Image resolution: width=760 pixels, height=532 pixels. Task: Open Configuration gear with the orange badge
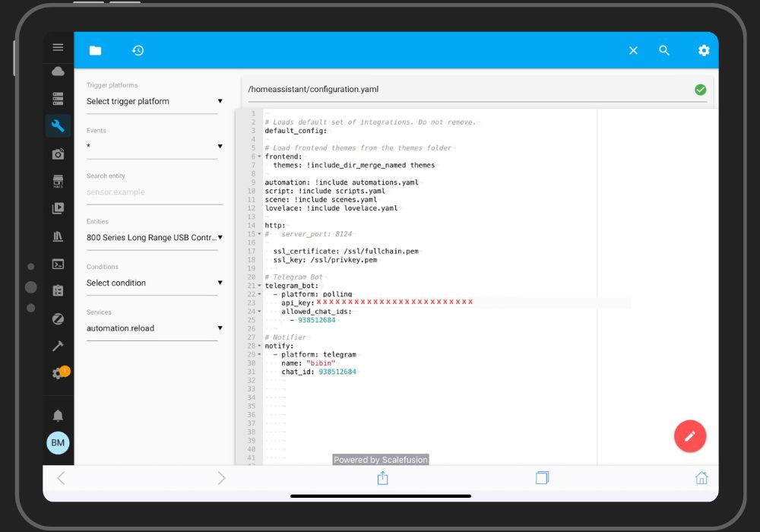point(58,373)
